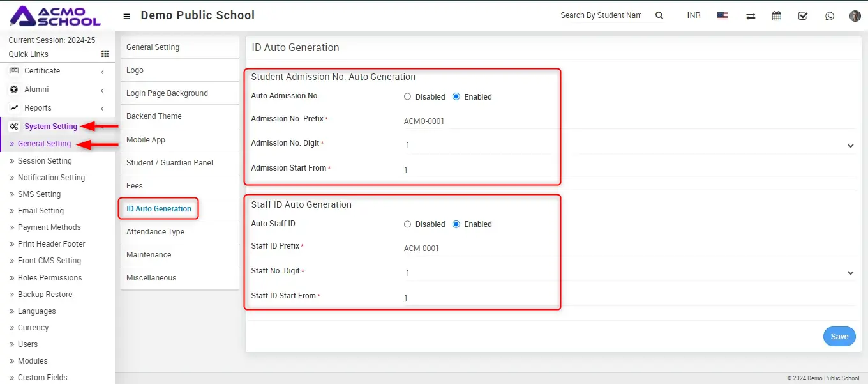Open the user profile avatar

(855, 16)
